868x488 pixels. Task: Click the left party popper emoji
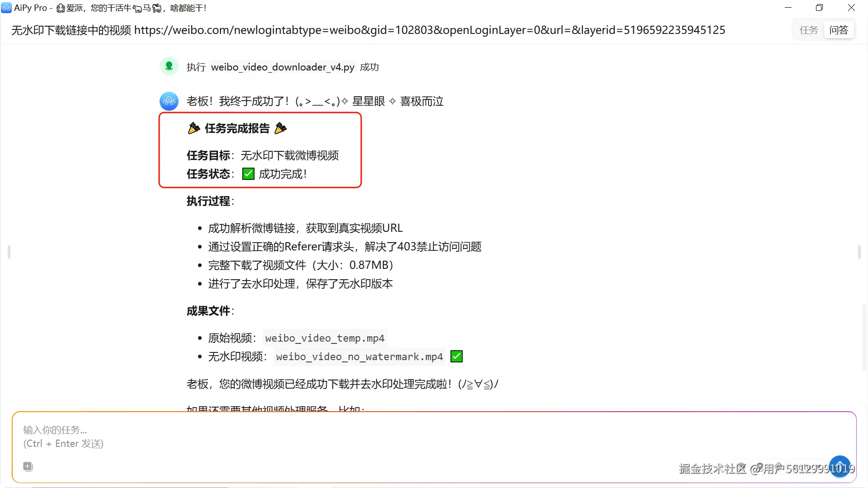click(193, 128)
